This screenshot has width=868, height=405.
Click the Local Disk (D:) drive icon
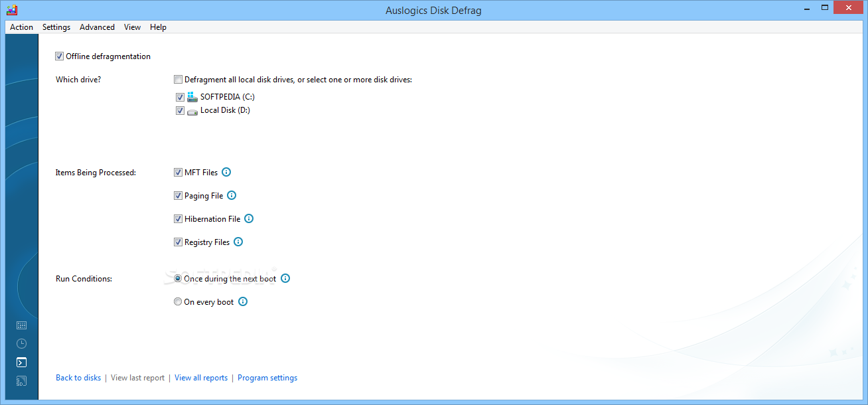coord(192,111)
